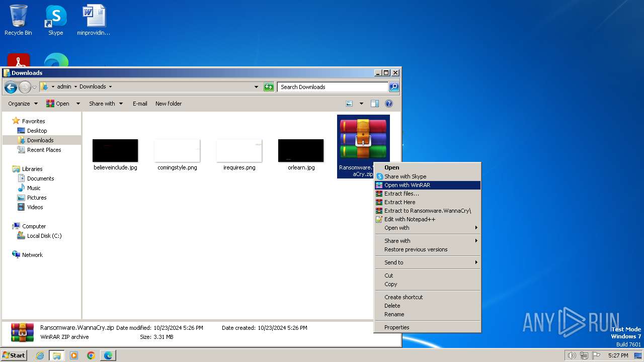Expand the address bar history dropdown
The height and width of the screenshot is (362, 644).
click(x=257, y=87)
